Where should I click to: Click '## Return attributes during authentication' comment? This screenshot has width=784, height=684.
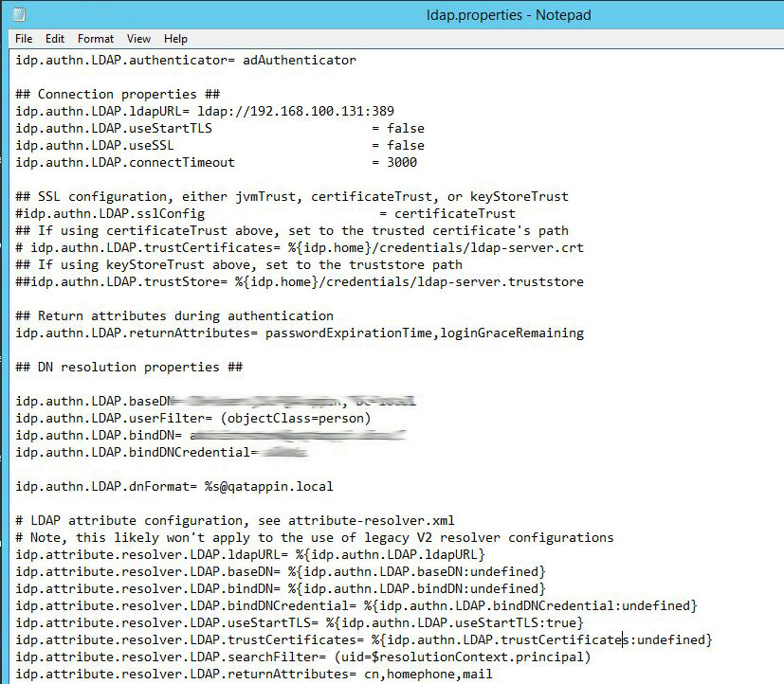point(174,315)
